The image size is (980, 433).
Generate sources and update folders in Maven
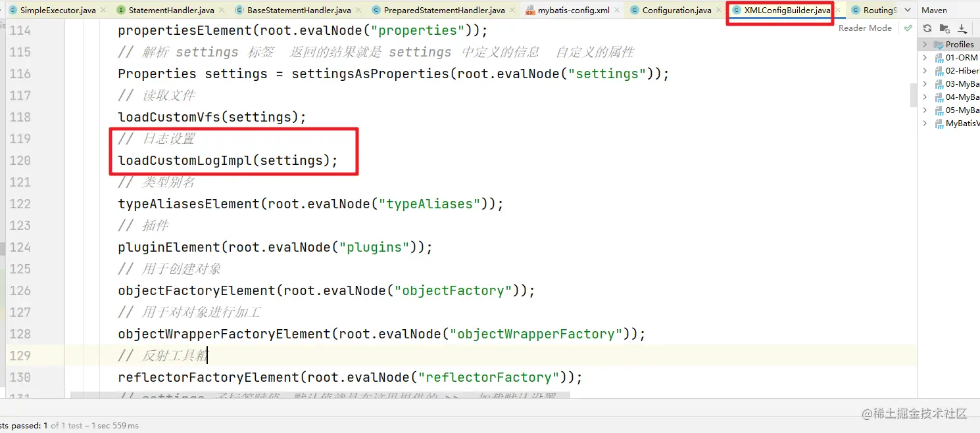tap(944, 28)
